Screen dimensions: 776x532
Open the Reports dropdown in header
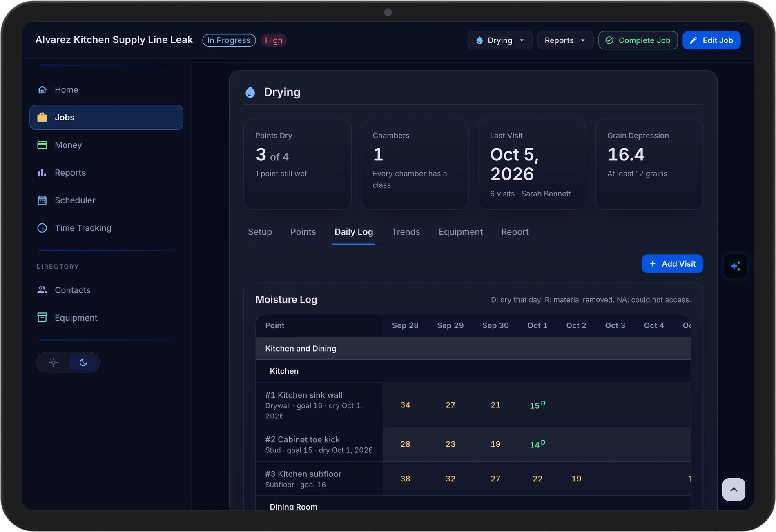(x=565, y=40)
